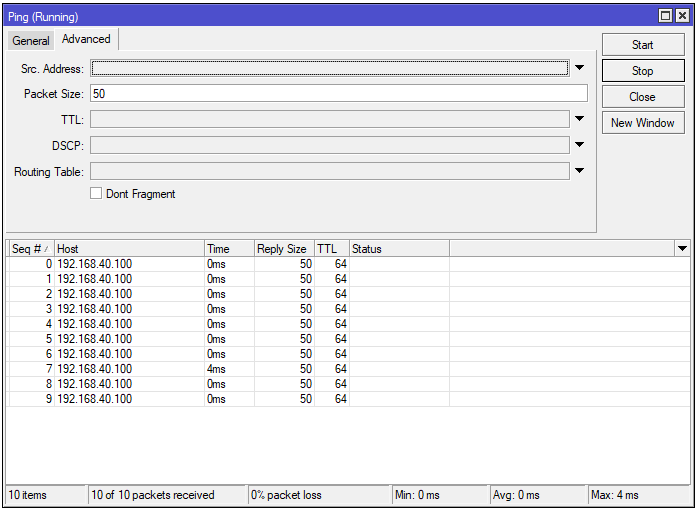
Task: Click the Src. Address input field
Action: tap(330, 68)
